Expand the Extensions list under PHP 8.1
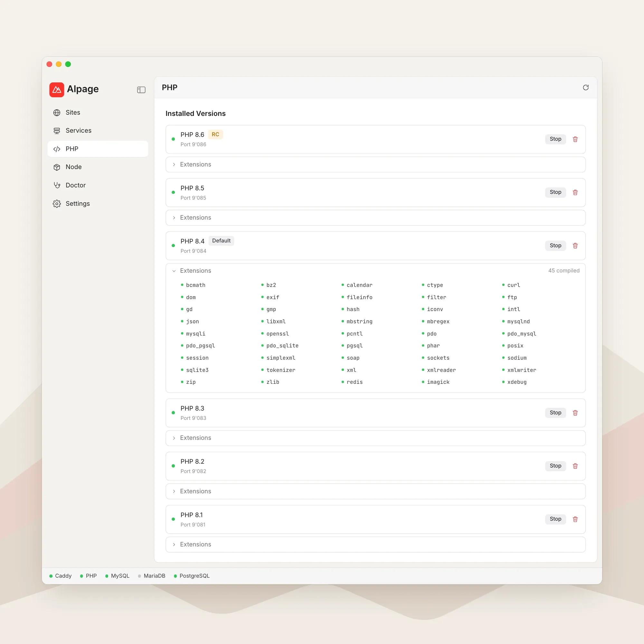 click(x=375, y=544)
